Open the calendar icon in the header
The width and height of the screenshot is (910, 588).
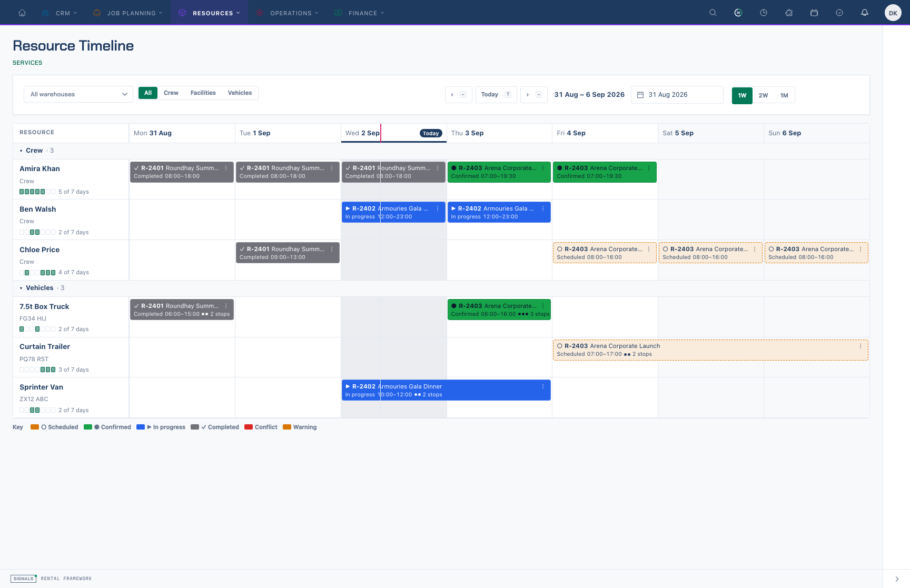(814, 13)
